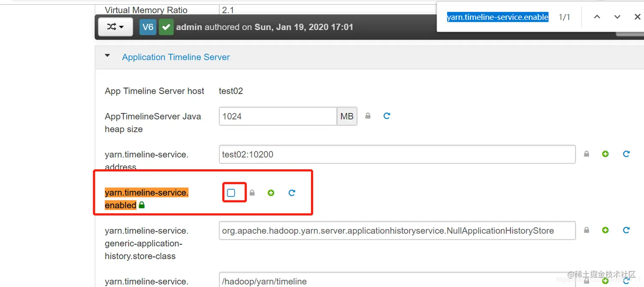Edit the AppTimelineServer Java heap size field
Image resolution: width=644 pixels, height=287 pixels.
pos(278,116)
